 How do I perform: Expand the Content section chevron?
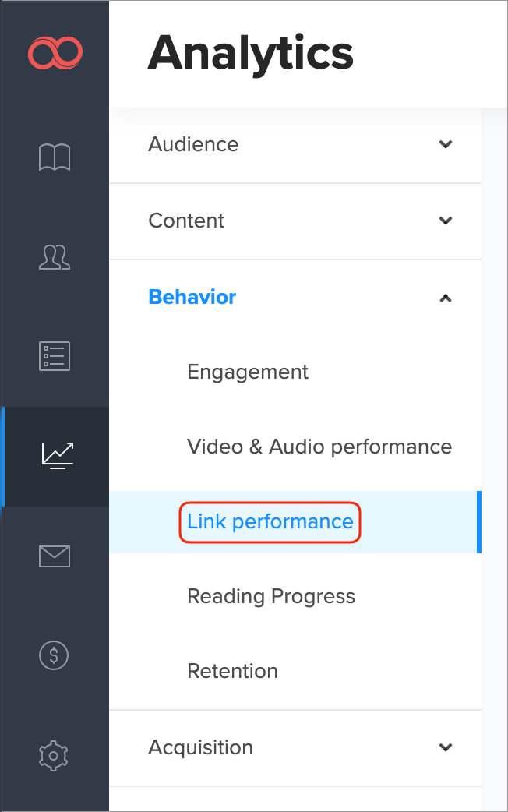pyautogui.click(x=446, y=221)
